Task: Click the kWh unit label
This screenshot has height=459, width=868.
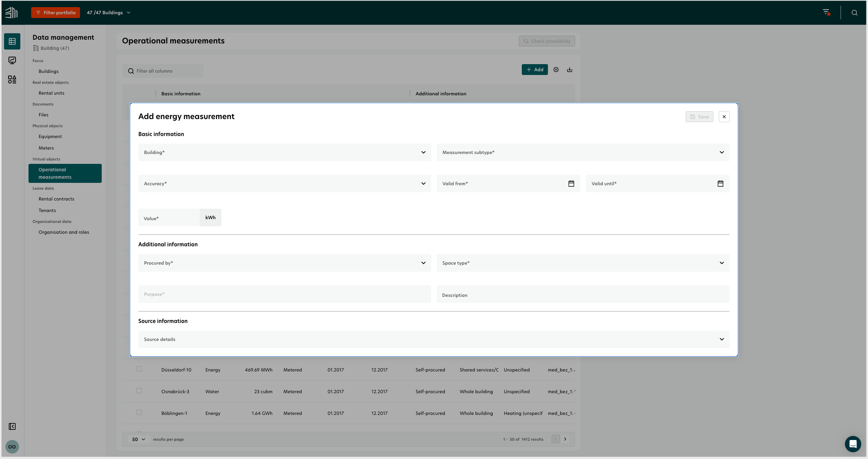Action: pyautogui.click(x=211, y=217)
